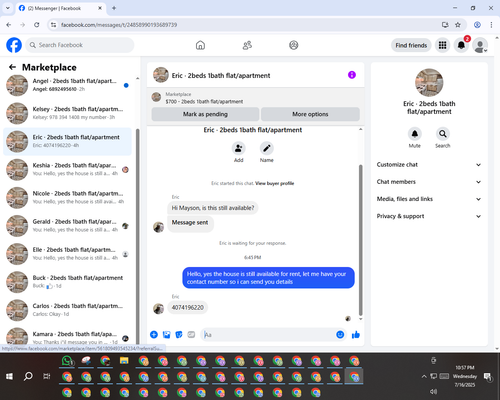
Task: Click the browser address bar URL
Action: [x=119, y=25]
